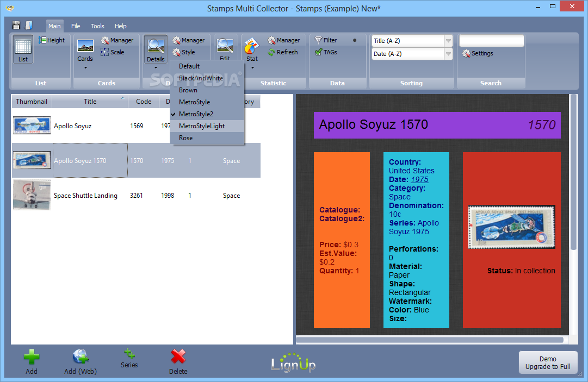Open Details Manager
Screen dimensions: 588x382
(189, 40)
